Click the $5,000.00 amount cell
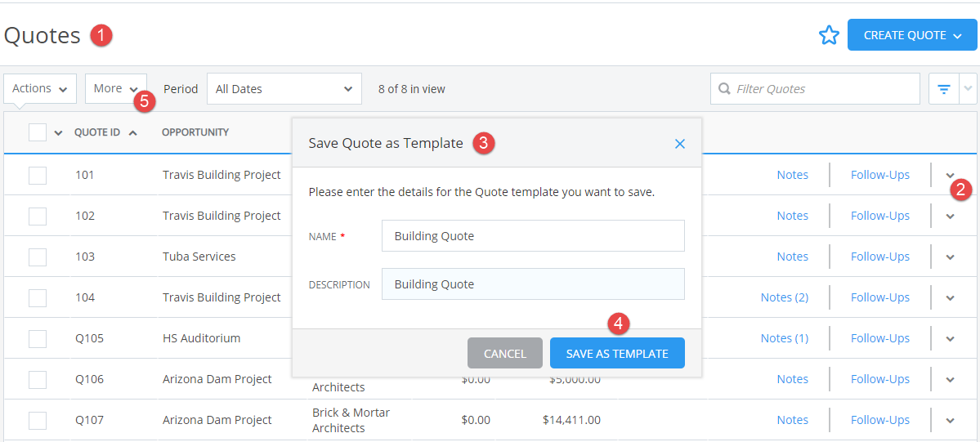Screen dimensions: 980x442 pyautogui.click(x=575, y=379)
